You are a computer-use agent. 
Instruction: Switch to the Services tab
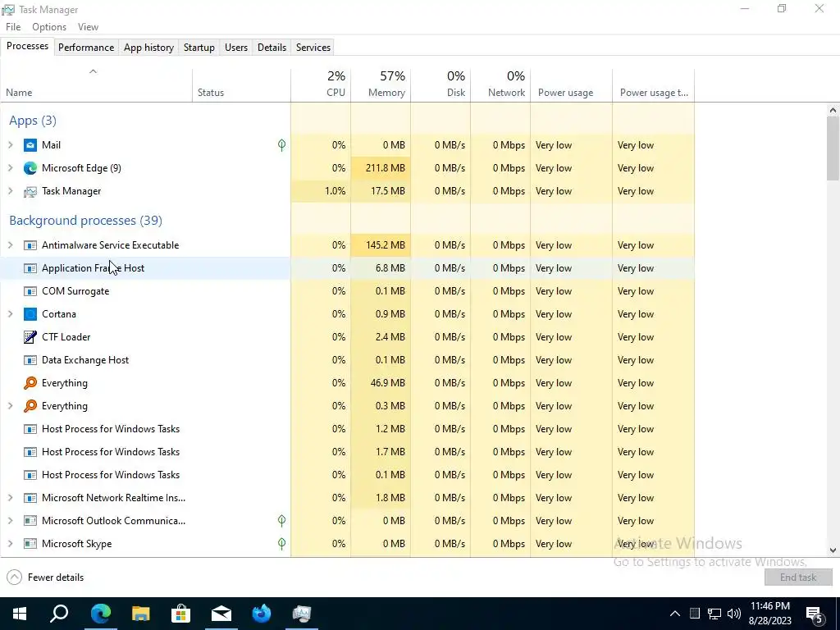click(313, 47)
